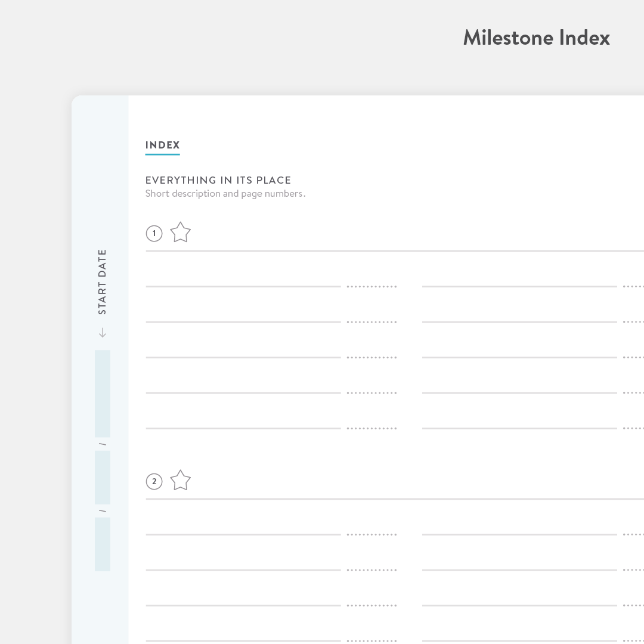Click the circled number 2 marker
The image size is (644, 644).
point(154,481)
